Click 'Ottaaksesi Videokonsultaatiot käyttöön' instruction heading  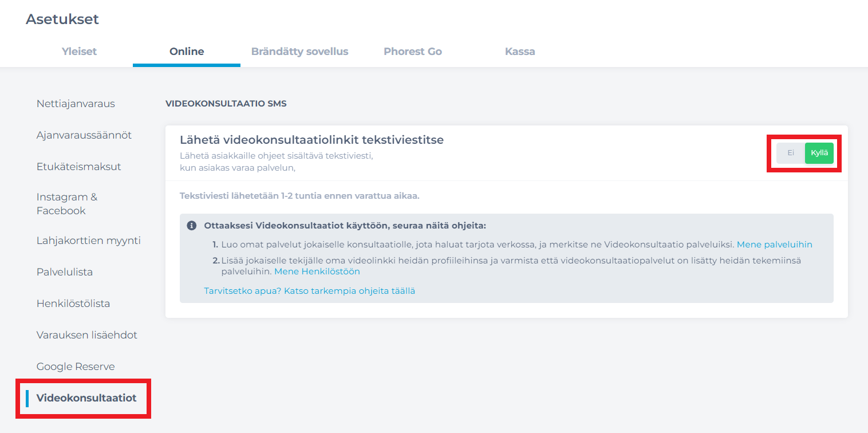click(345, 226)
